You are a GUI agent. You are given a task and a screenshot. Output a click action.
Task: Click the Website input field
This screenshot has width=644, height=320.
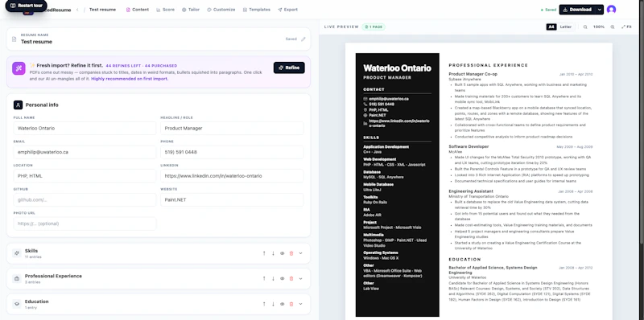click(x=232, y=199)
